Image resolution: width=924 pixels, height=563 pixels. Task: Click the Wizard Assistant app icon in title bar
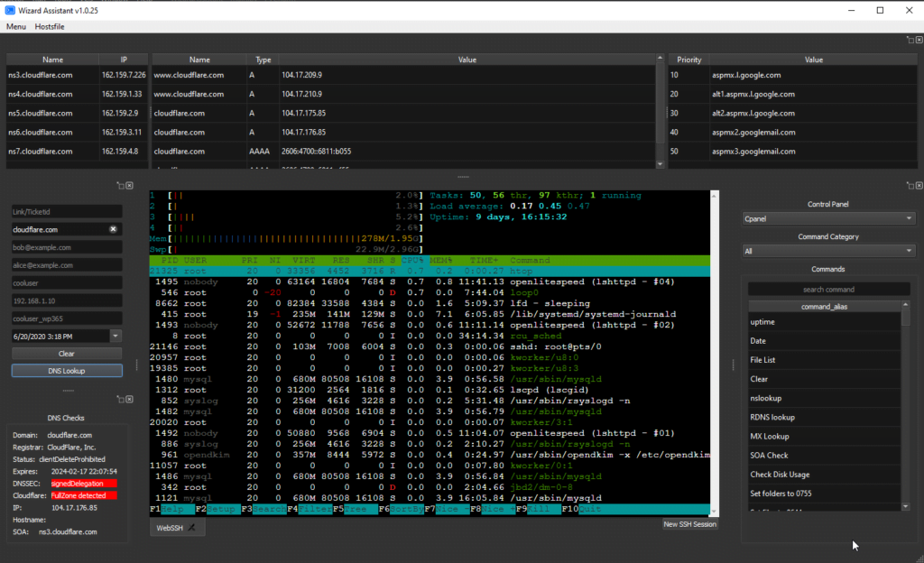tap(10, 10)
